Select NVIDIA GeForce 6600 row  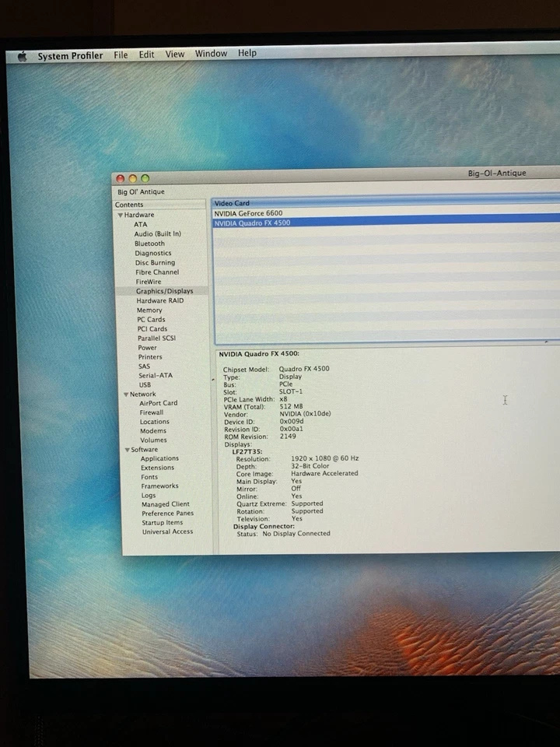coord(387,213)
